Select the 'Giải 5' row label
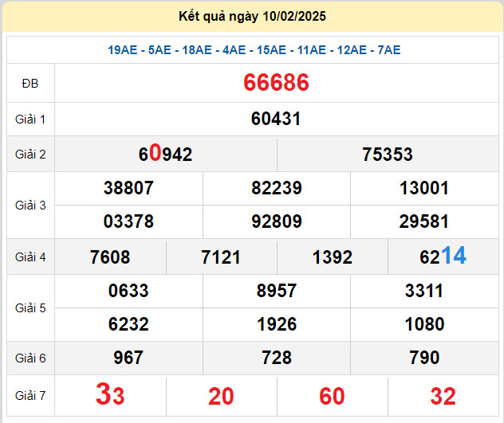Screen dimensions: 504x423 [x=30, y=308]
